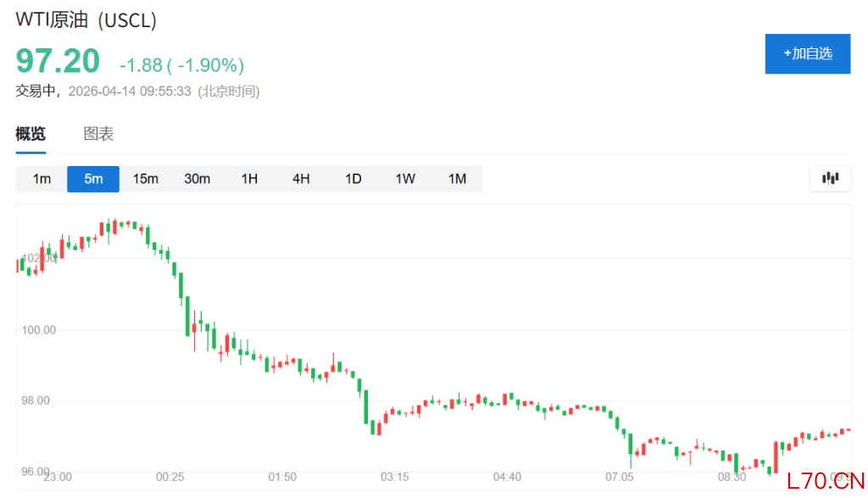Click the 97.20 current price
This screenshot has width=868, height=498.
tap(58, 61)
